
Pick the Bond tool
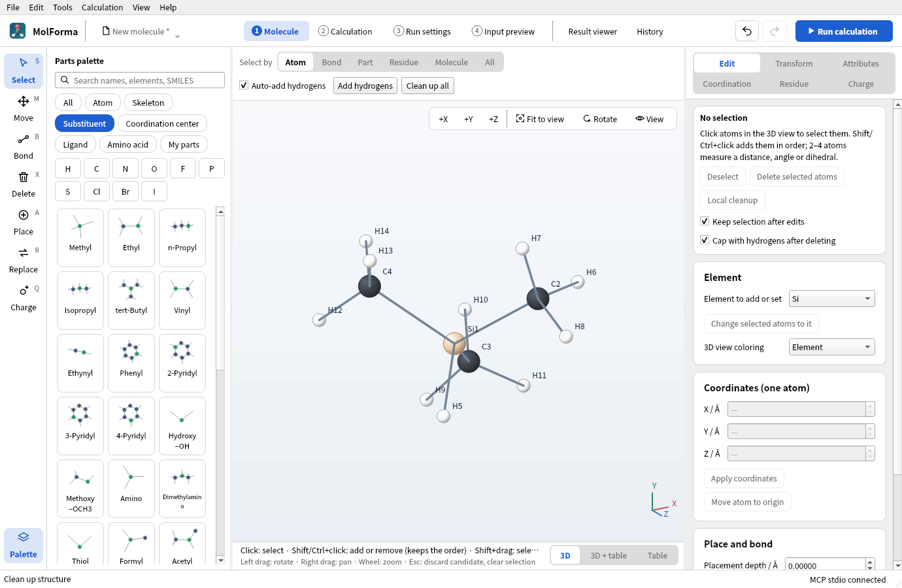click(24, 146)
